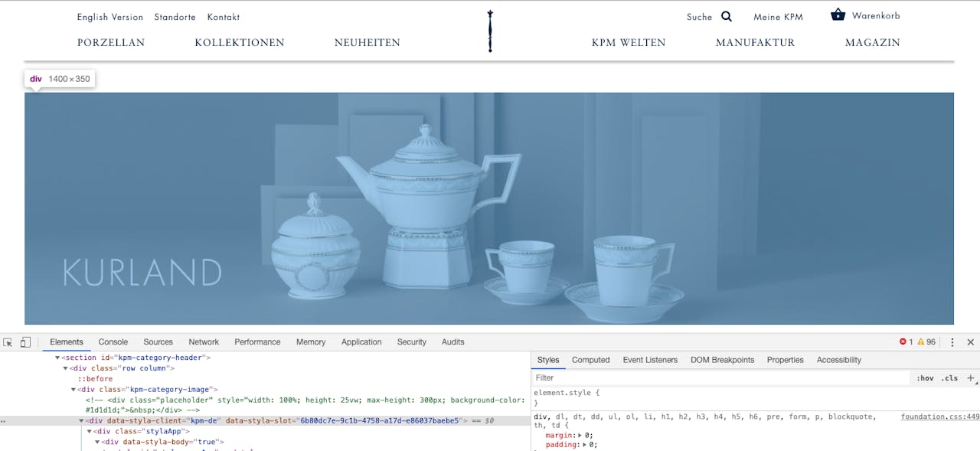Click the Kontakt link
Screen dimensions: 980x451
tap(224, 17)
